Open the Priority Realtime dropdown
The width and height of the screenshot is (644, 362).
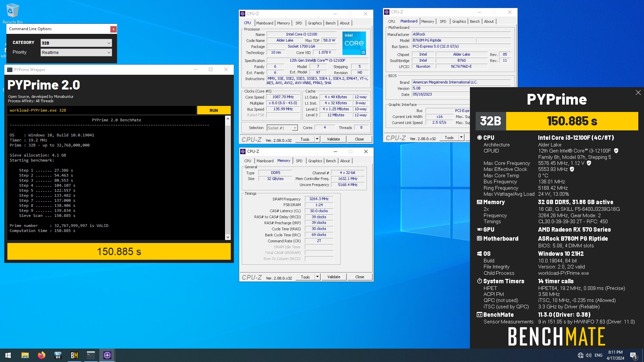(76, 52)
